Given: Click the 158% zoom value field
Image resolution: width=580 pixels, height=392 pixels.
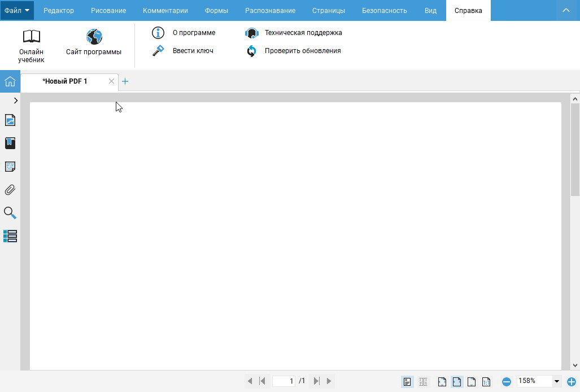Looking at the screenshot, I should 534,381.
